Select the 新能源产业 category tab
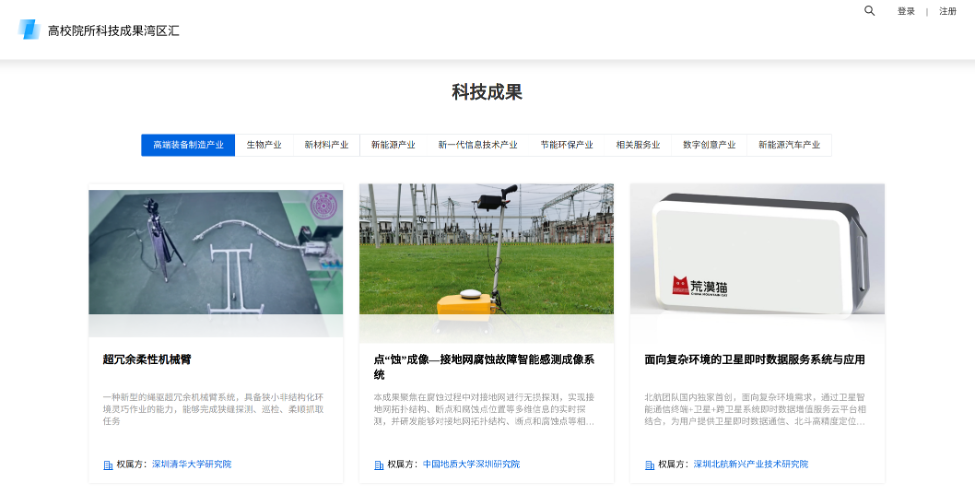This screenshot has height=494, width=976. [x=392, y=145]
